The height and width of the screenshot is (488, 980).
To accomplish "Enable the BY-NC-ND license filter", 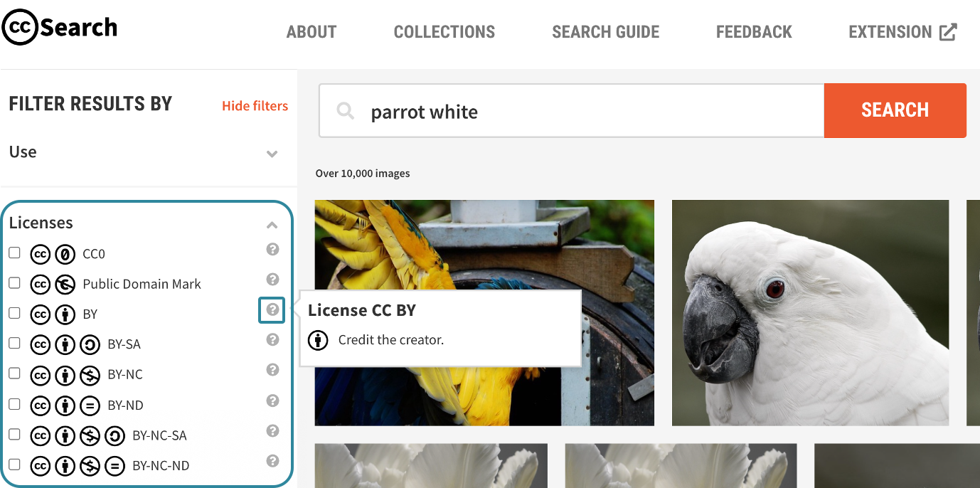I will point(14,464).
